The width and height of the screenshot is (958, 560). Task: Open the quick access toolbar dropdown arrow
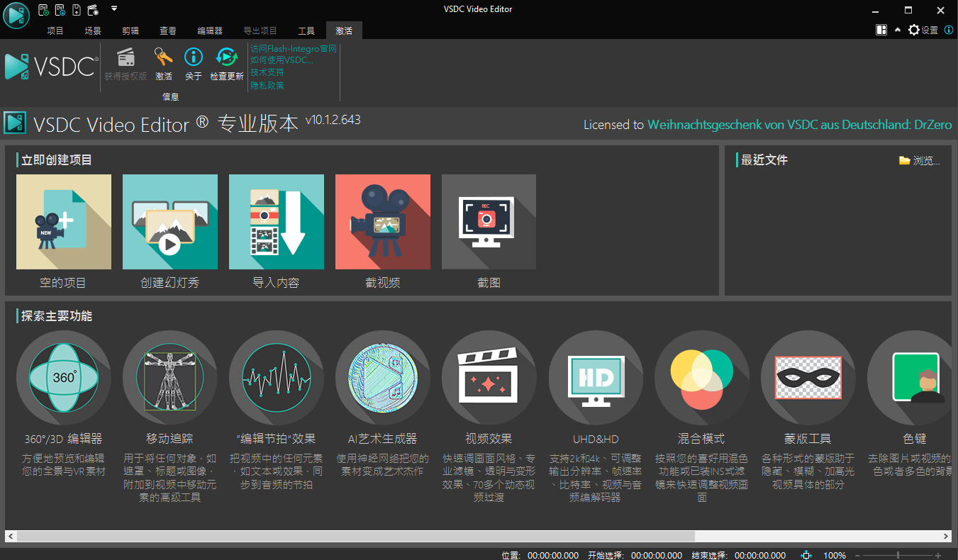(x=114, y=9)
